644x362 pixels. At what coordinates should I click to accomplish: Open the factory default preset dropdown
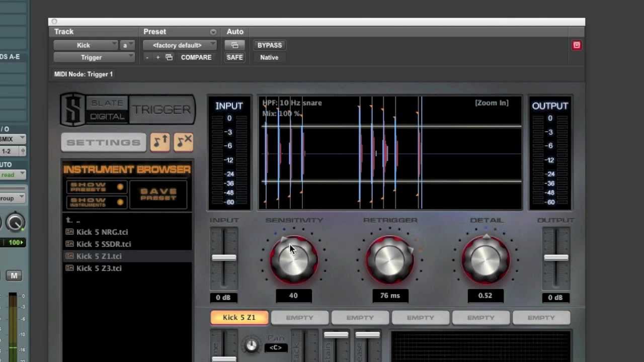180,45
